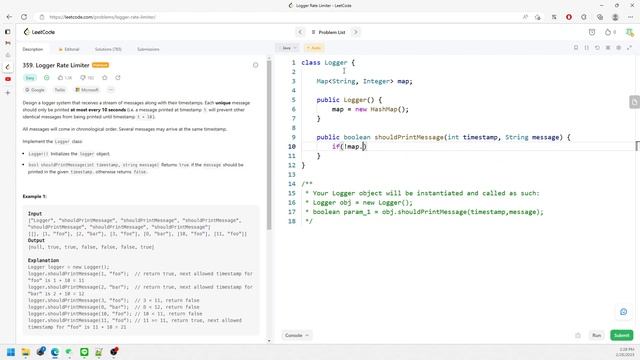The image size is (640, 360).
Task: Reset code to default with undo icon
Action: coord(597,48)
